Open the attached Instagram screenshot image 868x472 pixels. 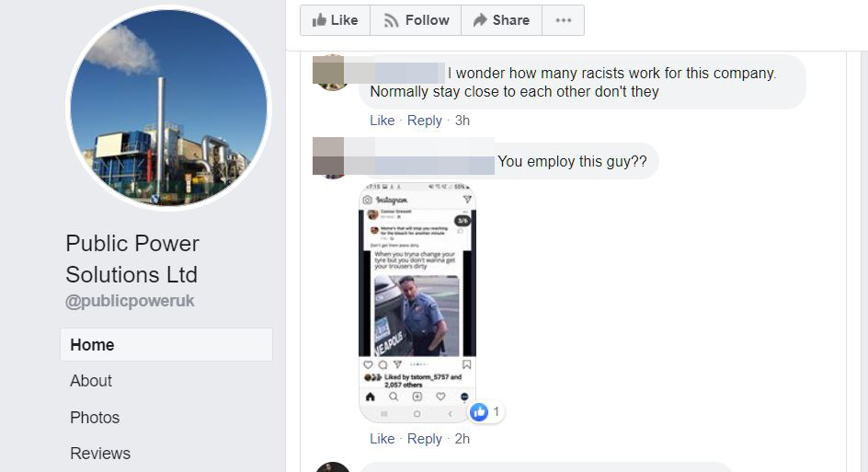pos(417,303)
